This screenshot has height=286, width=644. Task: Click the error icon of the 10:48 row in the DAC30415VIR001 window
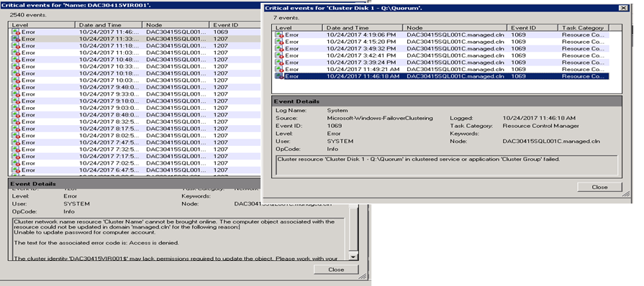click(16, 60)
